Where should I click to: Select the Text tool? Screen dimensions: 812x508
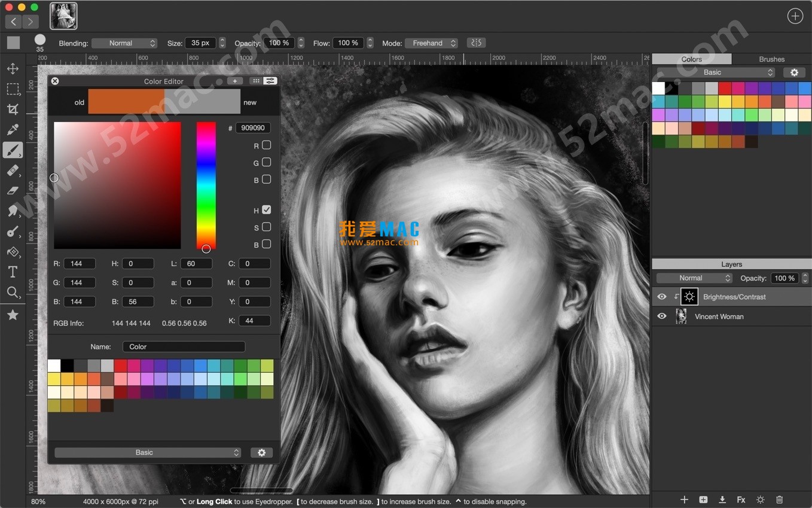(x=13, y=272)
